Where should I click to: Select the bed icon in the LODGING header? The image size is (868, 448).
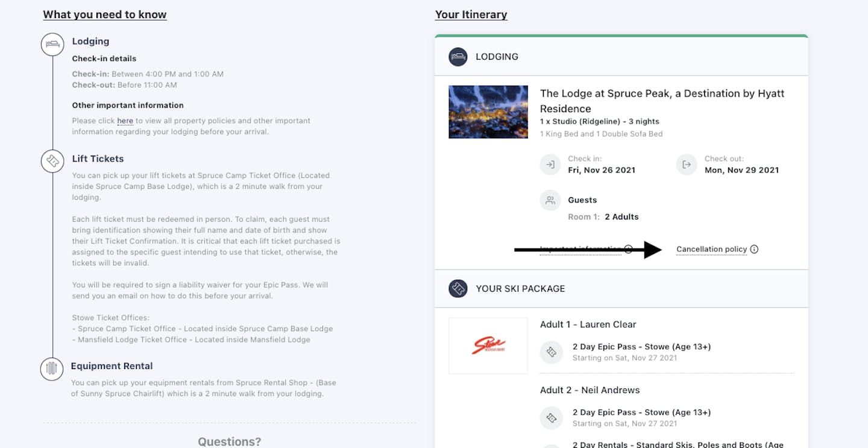pos(458,57)
